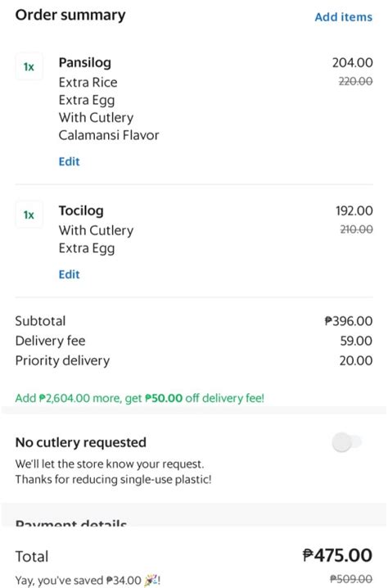Open the Payment details section header
This screenshot has width=388, height=588.
71,522
